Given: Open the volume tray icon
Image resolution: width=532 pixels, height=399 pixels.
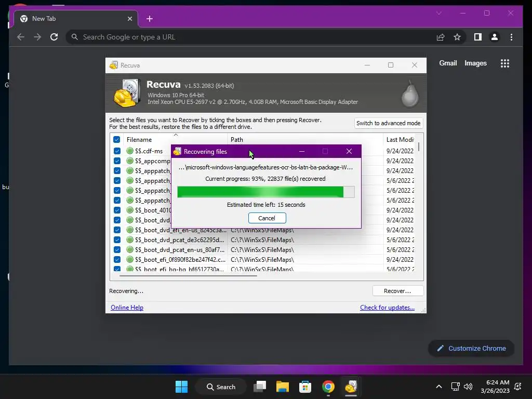Looking at the screenshot, I should [468, 387].
